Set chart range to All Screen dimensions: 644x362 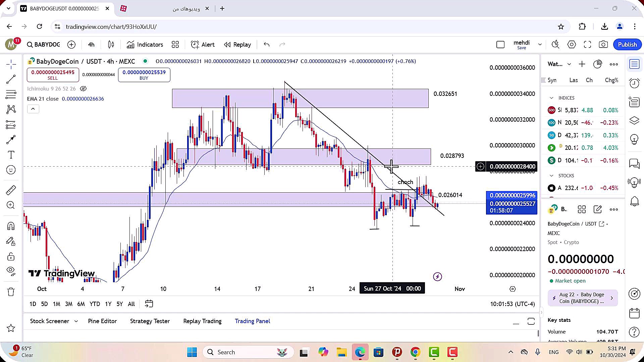click(131, 304)
